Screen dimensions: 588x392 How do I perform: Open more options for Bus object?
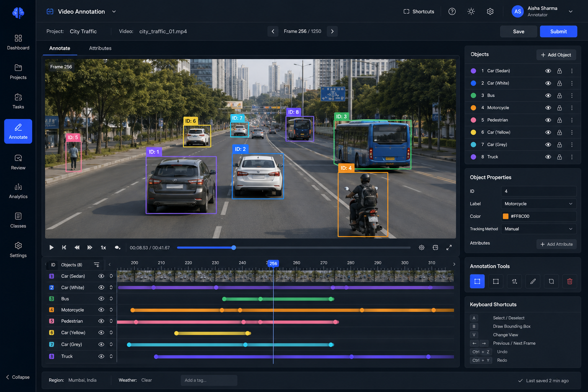pyautogui.click(x=572, y=95)
